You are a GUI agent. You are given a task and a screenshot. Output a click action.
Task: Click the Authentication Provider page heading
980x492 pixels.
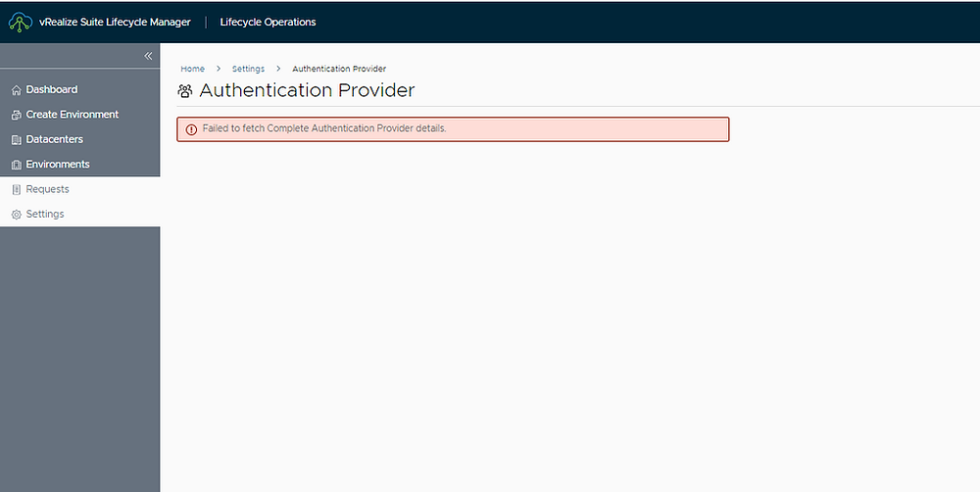click(307, 90)
